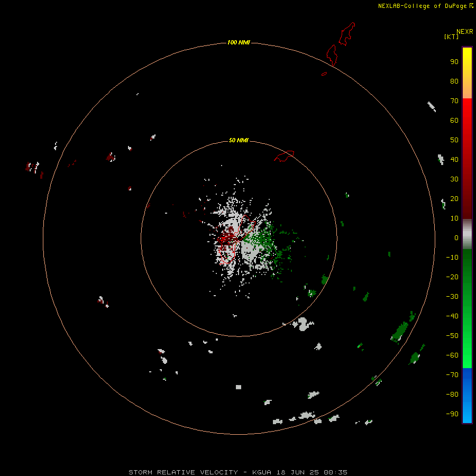Select the -40 value on velocity scale
The image size is (476, 476).
click(x=452, y=316)
